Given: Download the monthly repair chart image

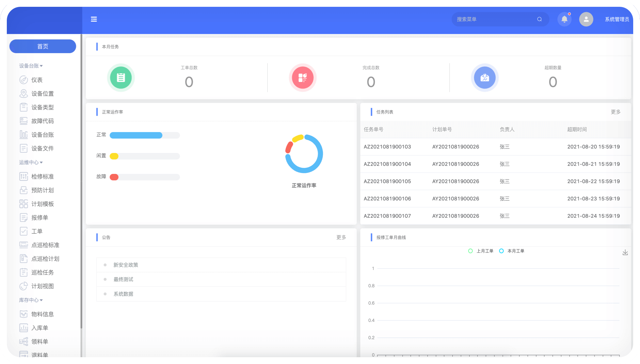Looking at the screenshot, I should pyautogui.click(x=625, y=252).
